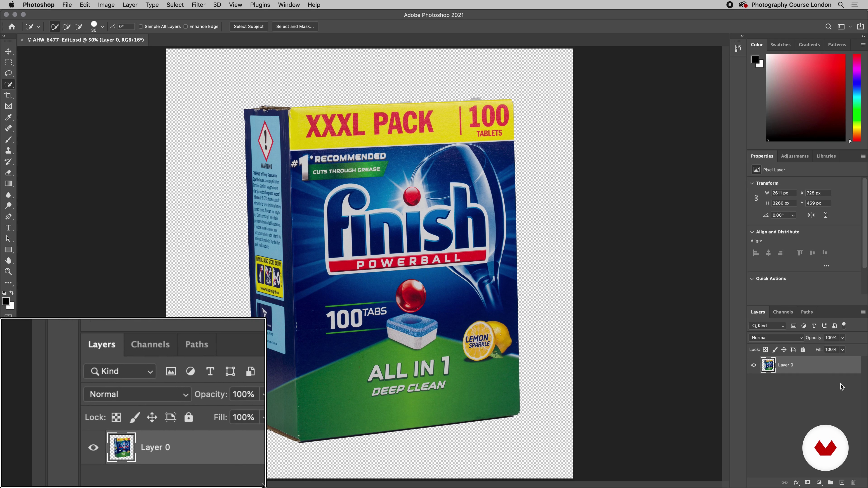This screenshot has height=488, width=868.
Task: Click the Select Subject button
Action: [249, 27]
